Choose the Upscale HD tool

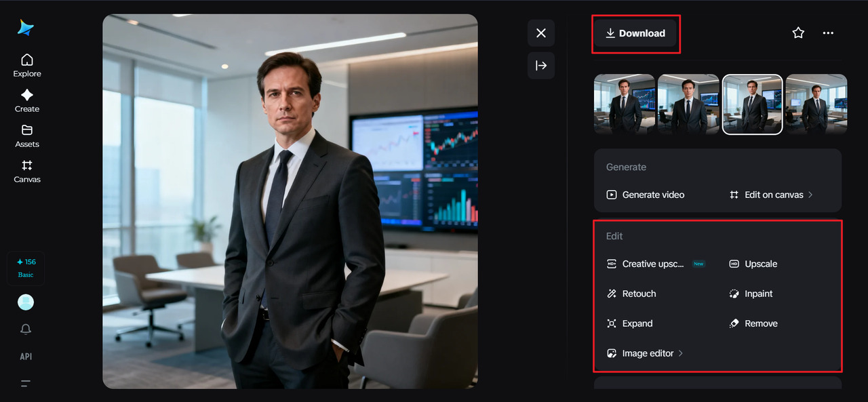tap(753, 264)
